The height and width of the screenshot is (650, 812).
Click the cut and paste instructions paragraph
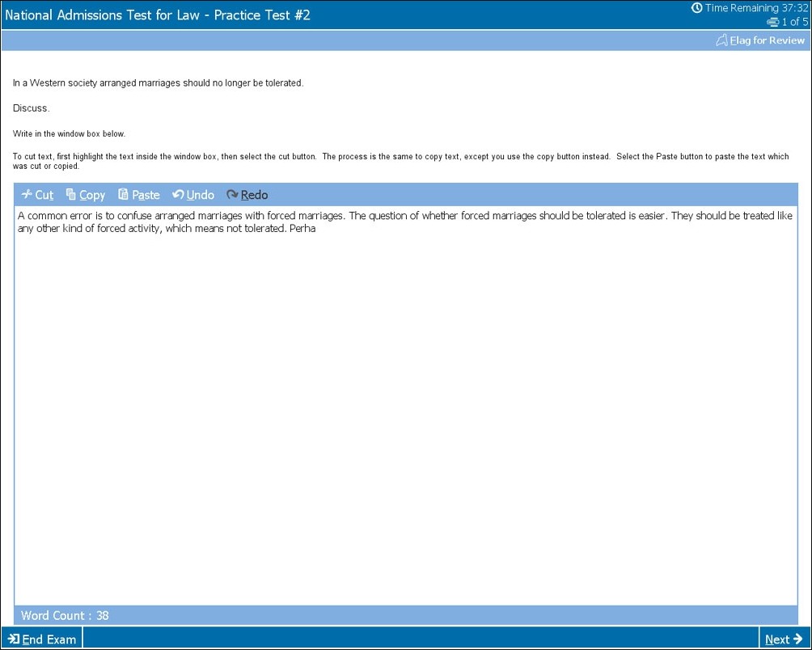click(x=401, y=161)
